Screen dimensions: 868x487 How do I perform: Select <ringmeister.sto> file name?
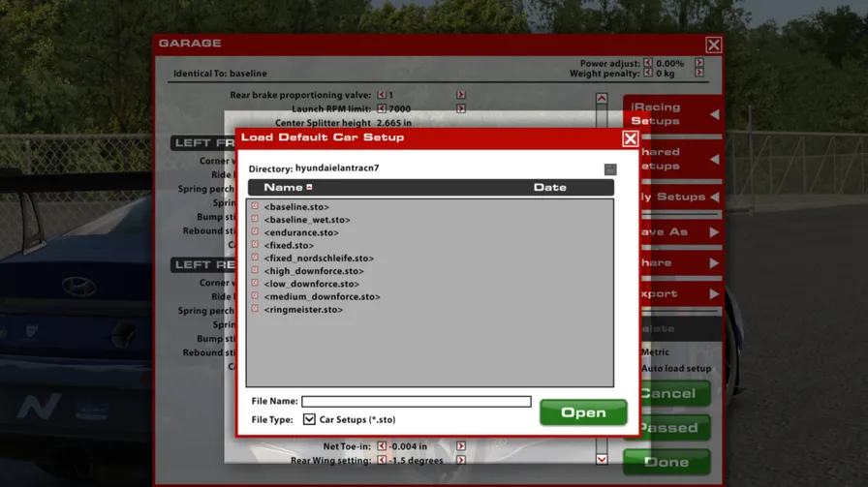pos(303,310)
